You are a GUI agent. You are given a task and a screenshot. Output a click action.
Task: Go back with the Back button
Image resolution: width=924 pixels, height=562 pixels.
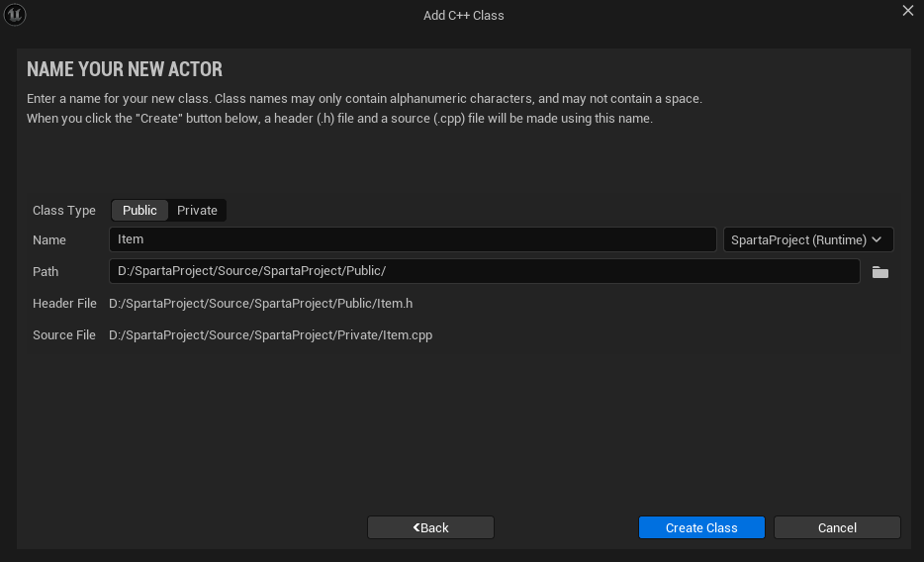[430, 527]
